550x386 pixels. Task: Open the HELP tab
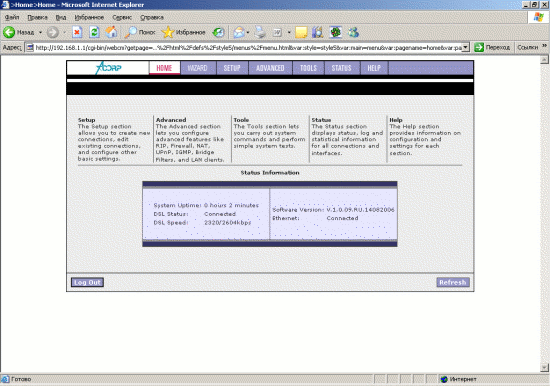(x=374, y=68)
